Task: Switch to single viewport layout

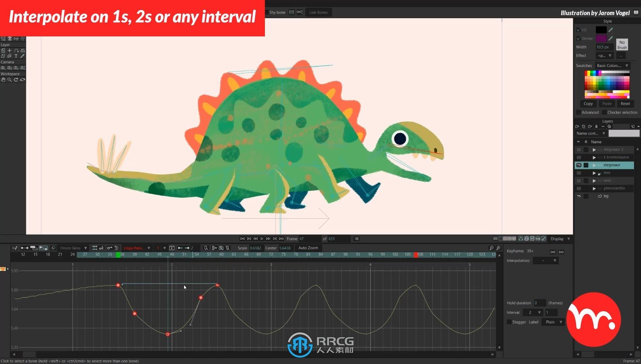Action: point(501,239)
